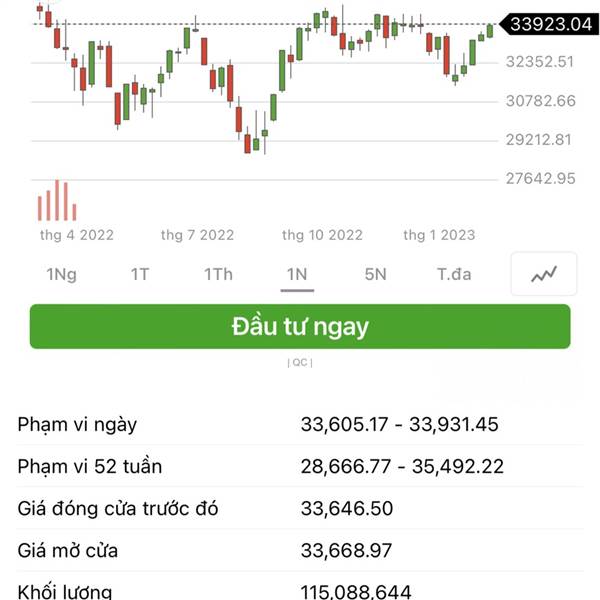Select the 1N one-year tab

[297, 274]
